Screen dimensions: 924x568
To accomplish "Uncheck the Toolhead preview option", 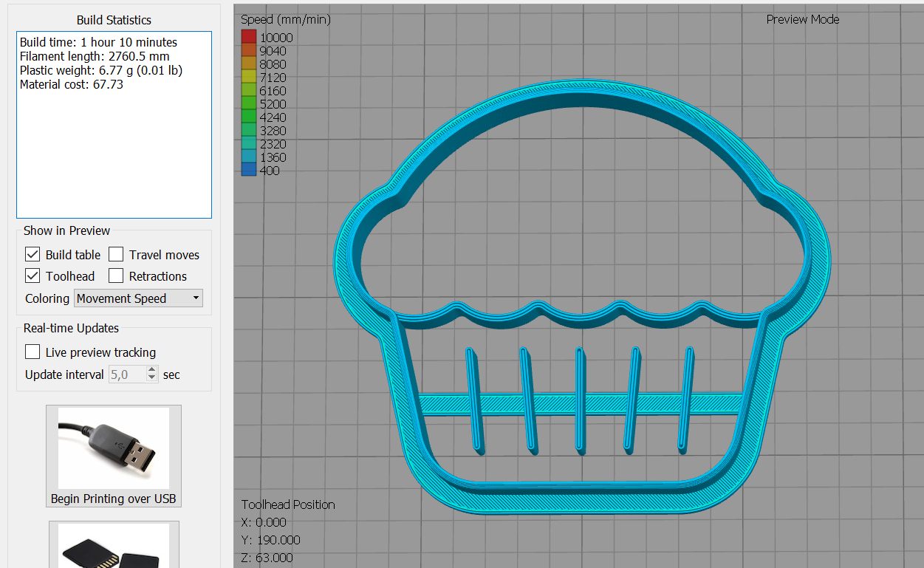I will click(x=32, y=276).
